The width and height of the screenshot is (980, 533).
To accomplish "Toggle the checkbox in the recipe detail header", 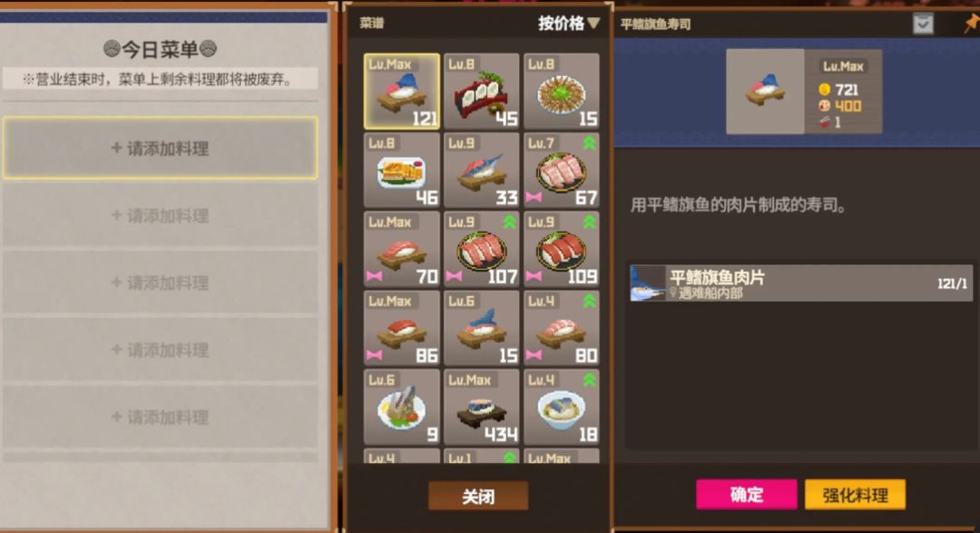I will tap(923, 24).
